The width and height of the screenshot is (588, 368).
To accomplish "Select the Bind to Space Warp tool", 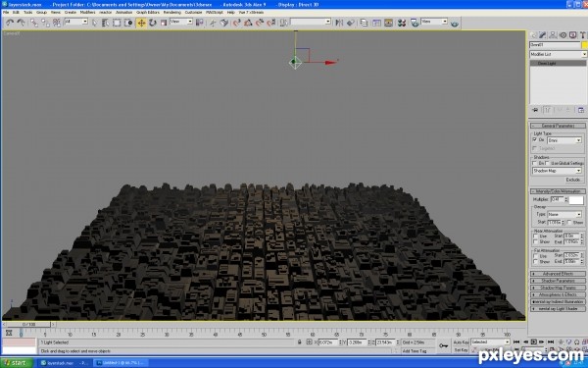I will pyautogui.click(x=57, y=23).
